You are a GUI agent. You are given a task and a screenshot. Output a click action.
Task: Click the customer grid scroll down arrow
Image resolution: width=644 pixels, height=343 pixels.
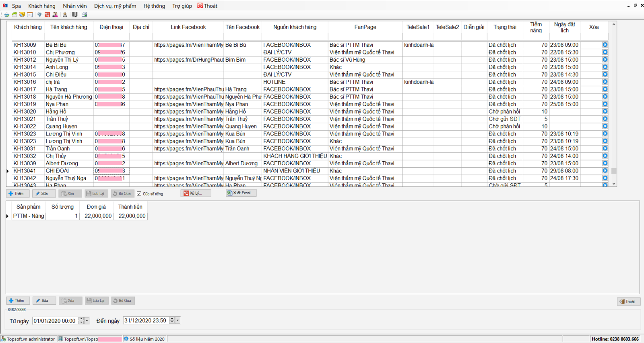(x=614, y=184)
